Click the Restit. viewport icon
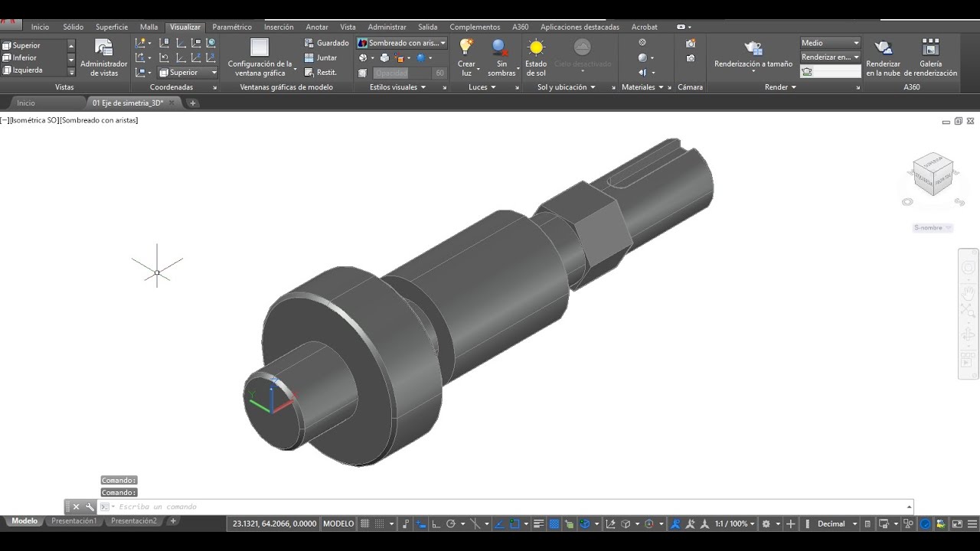980x551 pixels. point(309,72)
